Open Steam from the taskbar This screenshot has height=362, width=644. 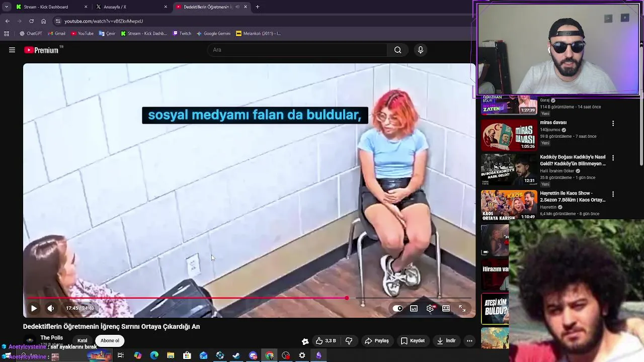[236, 355]
